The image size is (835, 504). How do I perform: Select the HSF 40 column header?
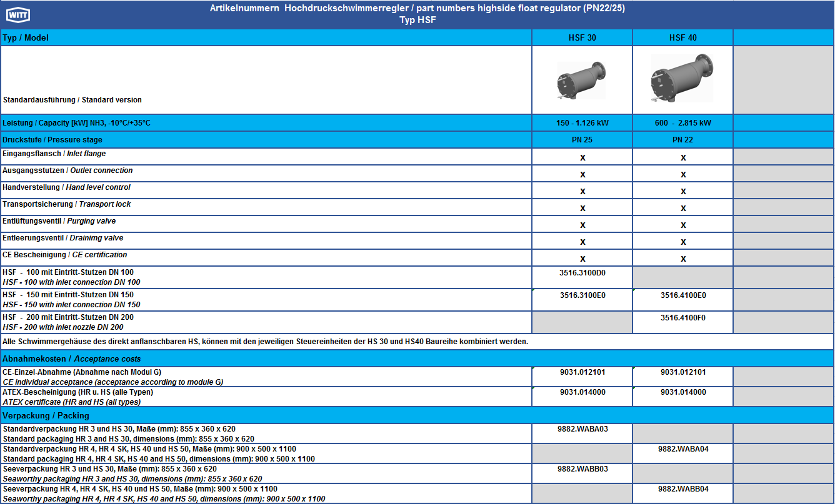pyautogui.click(x=683, y=37)
